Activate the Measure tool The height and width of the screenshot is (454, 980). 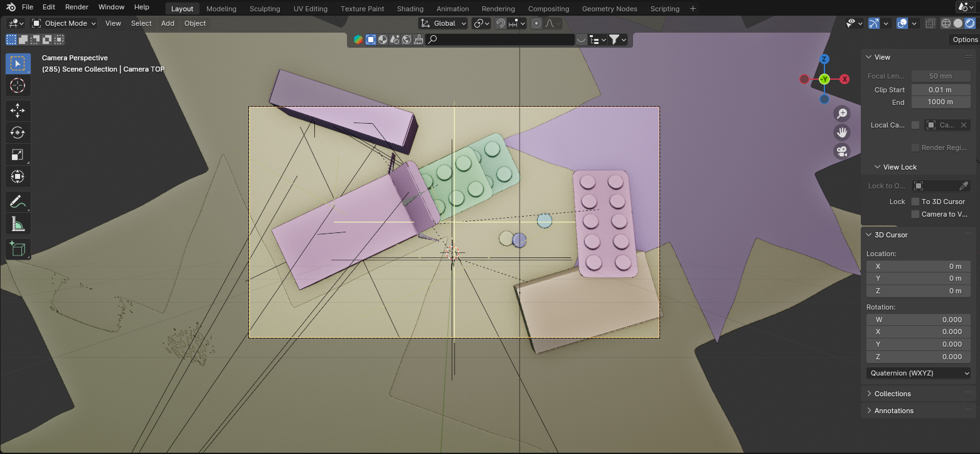(18, 223)
